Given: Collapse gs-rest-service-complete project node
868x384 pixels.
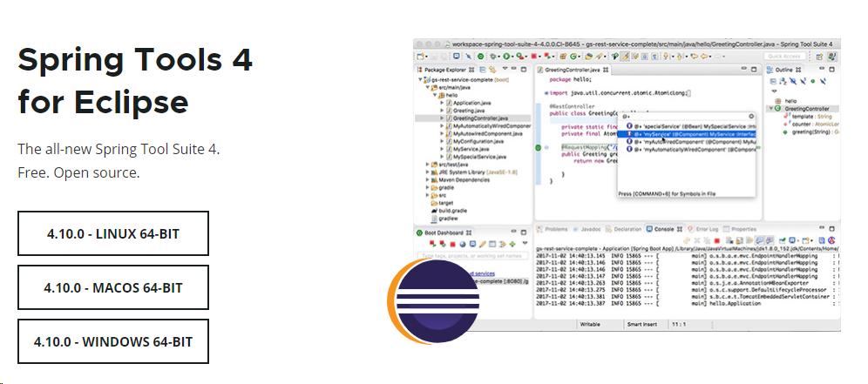Looking at the screenshot, I should [420, 80].
